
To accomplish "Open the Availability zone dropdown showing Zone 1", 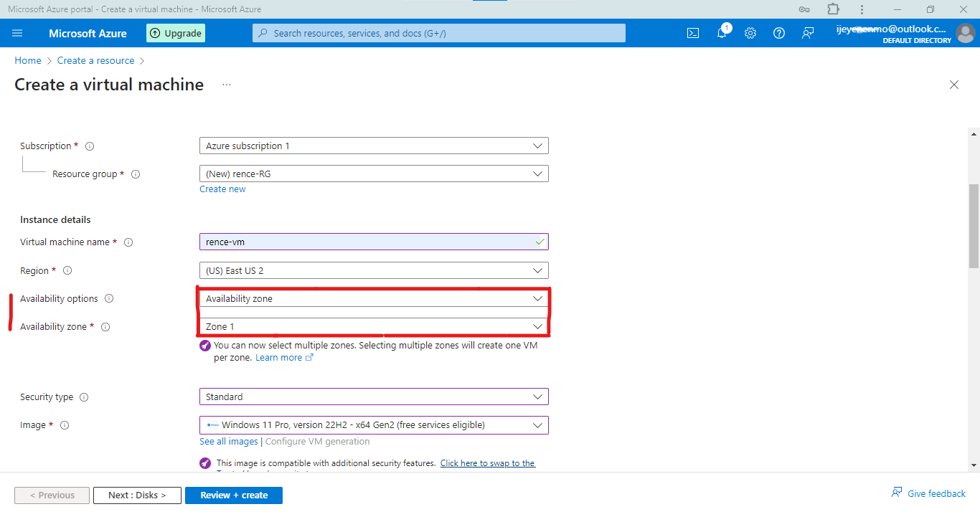I will (x=374, y=327).
